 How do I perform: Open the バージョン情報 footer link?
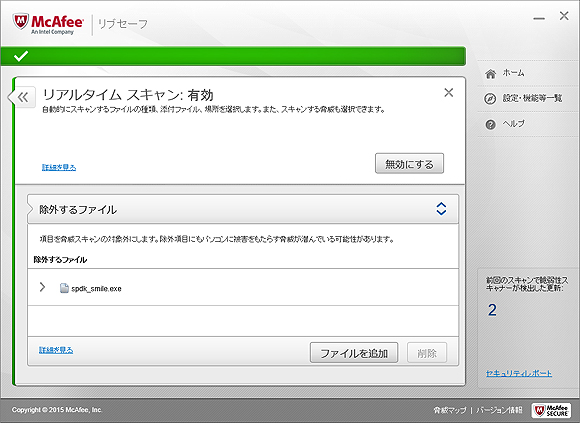[x=499, y=410]
